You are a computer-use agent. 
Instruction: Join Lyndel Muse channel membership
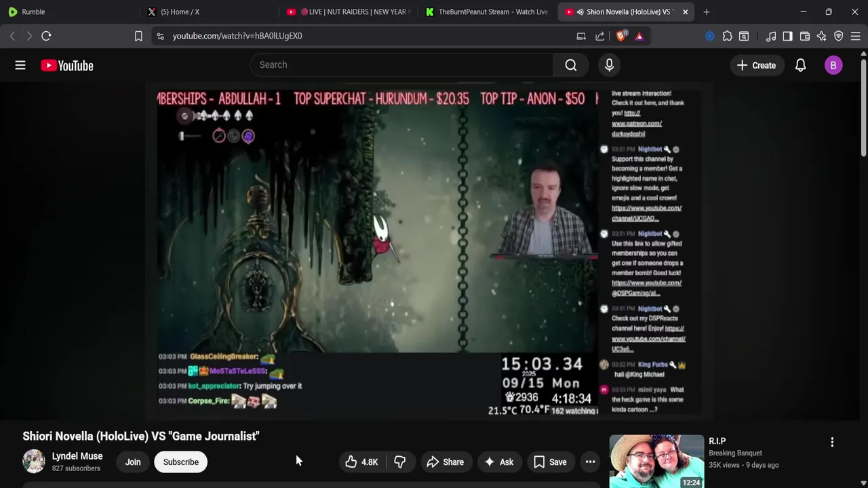133,462
